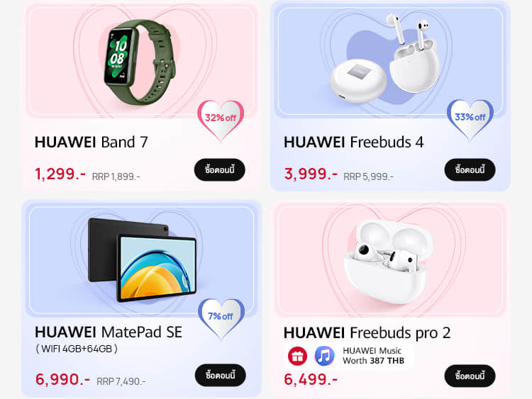Click the 33% off heart badge
Screen dimensions: 532x399
point(470,119)
